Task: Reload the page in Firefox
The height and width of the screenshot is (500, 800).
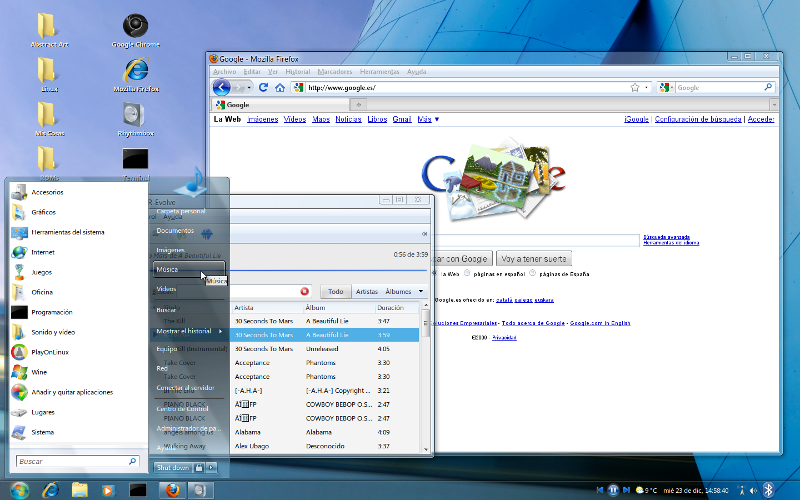Action: pyautogui.click(x=263, y=87)
